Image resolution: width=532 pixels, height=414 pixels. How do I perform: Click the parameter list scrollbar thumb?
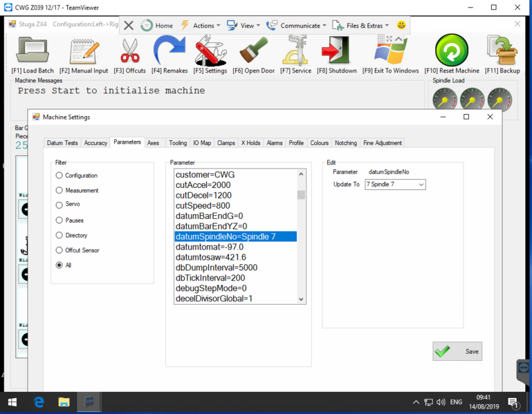click(x=301, y=195)
